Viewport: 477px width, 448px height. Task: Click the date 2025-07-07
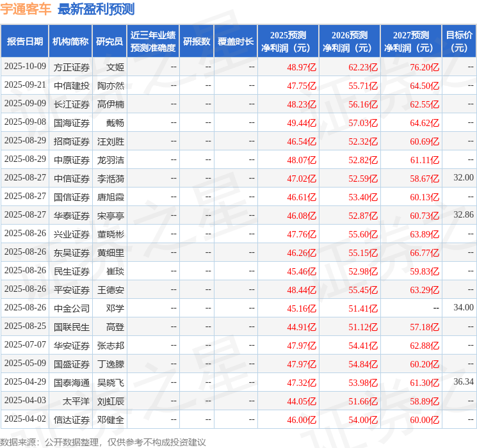[x=25, y=344]
